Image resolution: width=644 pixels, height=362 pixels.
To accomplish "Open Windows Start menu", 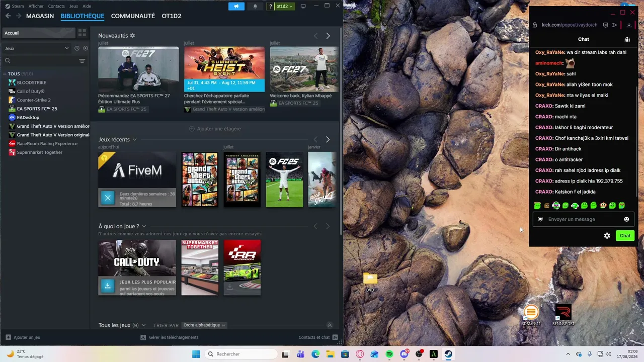I will click(x=196, y=354).
